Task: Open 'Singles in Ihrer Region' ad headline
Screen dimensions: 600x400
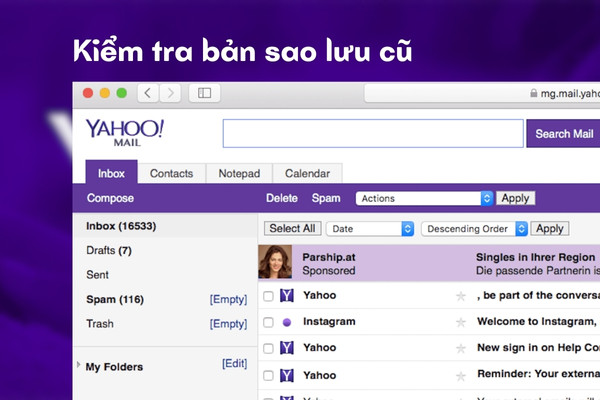Action: 535,257
